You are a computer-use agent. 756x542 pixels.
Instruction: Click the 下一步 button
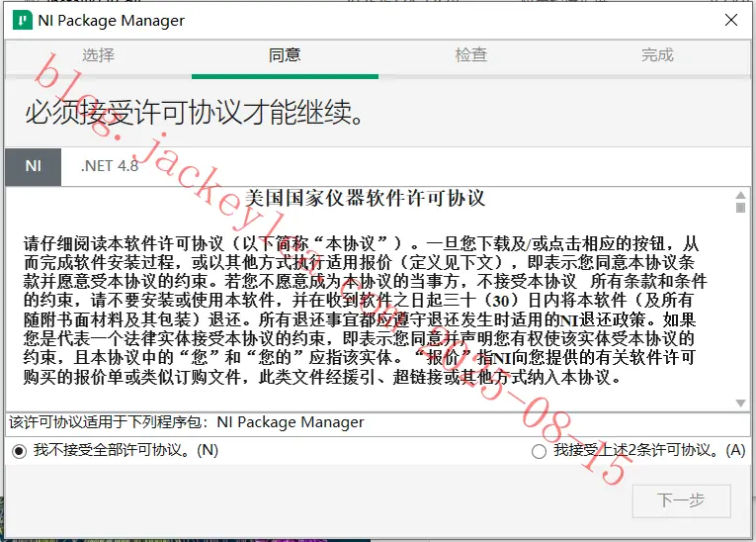(681, 500)
